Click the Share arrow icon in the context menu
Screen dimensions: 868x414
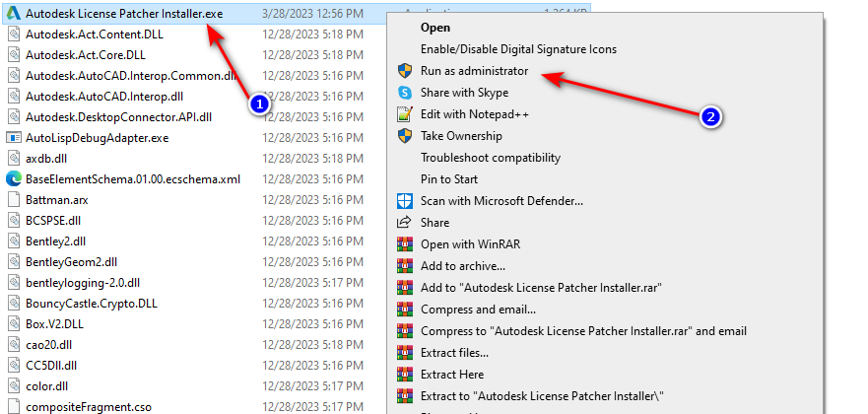tap(405, 223)
